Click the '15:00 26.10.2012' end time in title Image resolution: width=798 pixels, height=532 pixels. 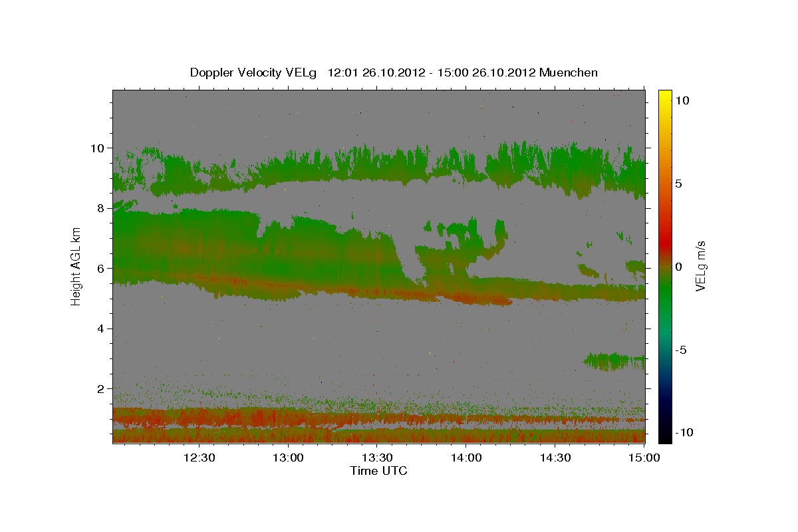(x=487, y=72)
